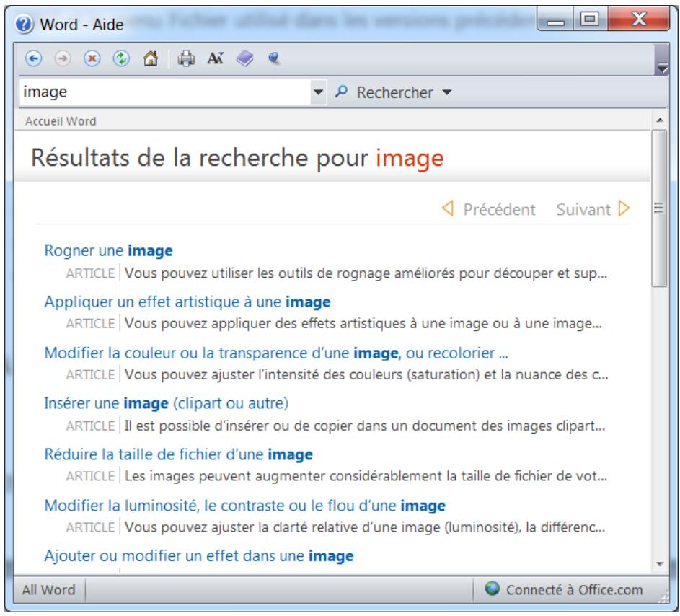Stop loading with the red X icon

[92, 58]
